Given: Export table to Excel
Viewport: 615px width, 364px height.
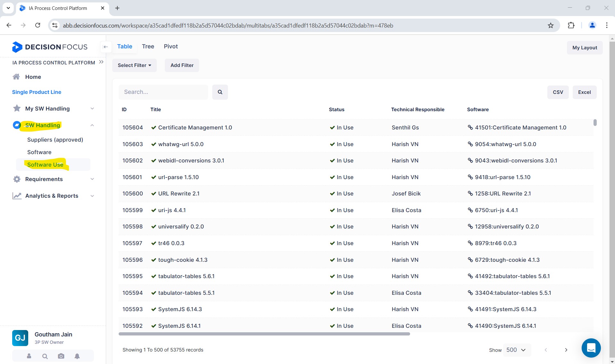Looking at the screenshot, I should 584,92.
